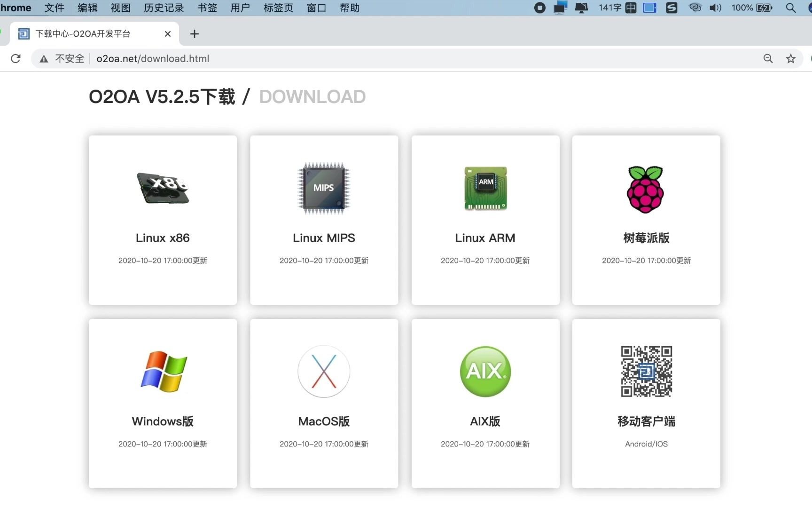Click the Windows flag logo
This screenshot has width=812, height=508.
(x=164, y=371)
